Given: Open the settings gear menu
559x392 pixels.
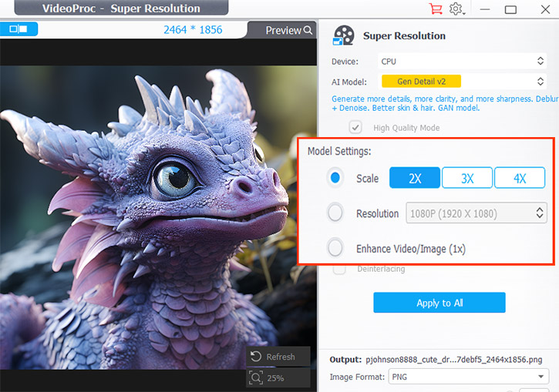Looking at the screenshot, I should (456, 9).
